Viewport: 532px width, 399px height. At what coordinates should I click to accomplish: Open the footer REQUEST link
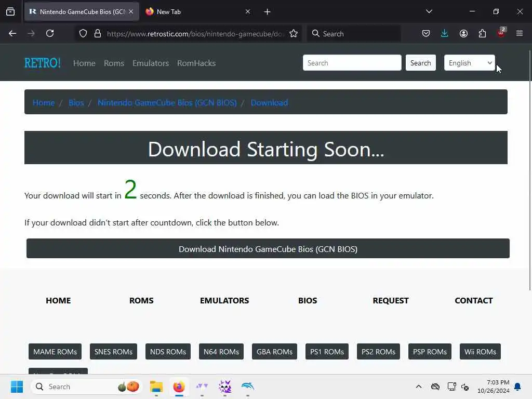(x=391, y=301)
